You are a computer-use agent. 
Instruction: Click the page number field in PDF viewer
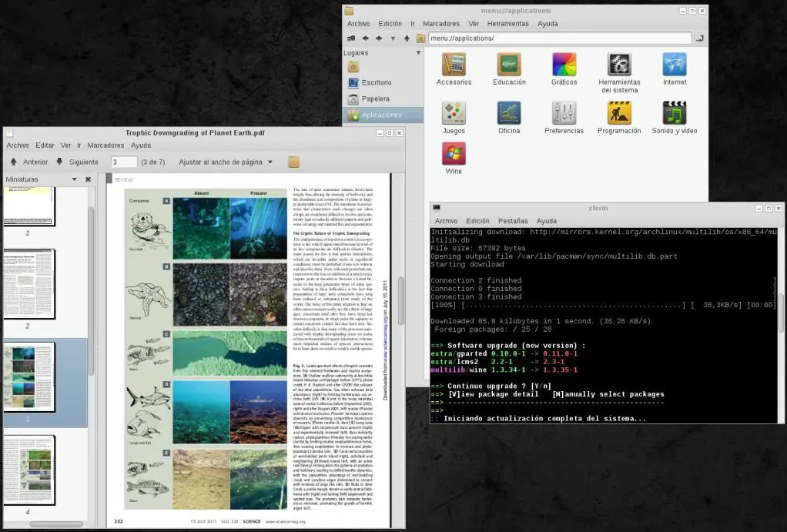[124, 162]
